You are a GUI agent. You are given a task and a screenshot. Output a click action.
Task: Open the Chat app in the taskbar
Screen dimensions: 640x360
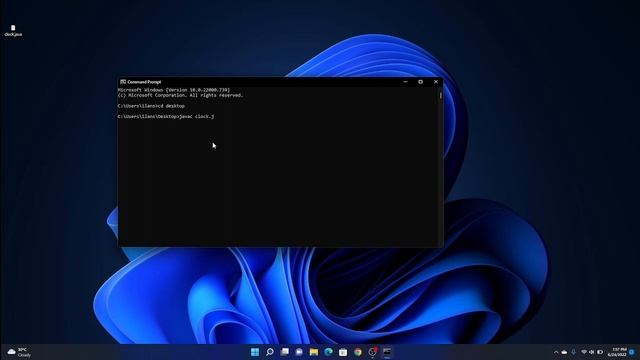[299, 352]
